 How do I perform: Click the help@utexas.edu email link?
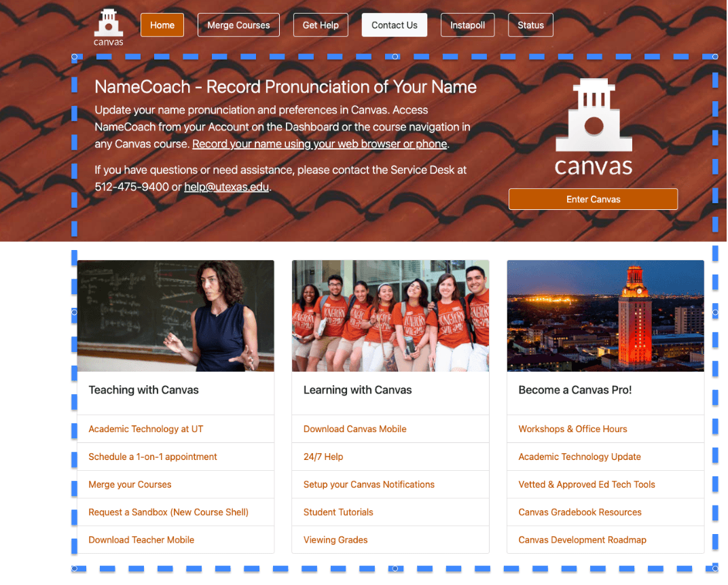tap(227, 187)
